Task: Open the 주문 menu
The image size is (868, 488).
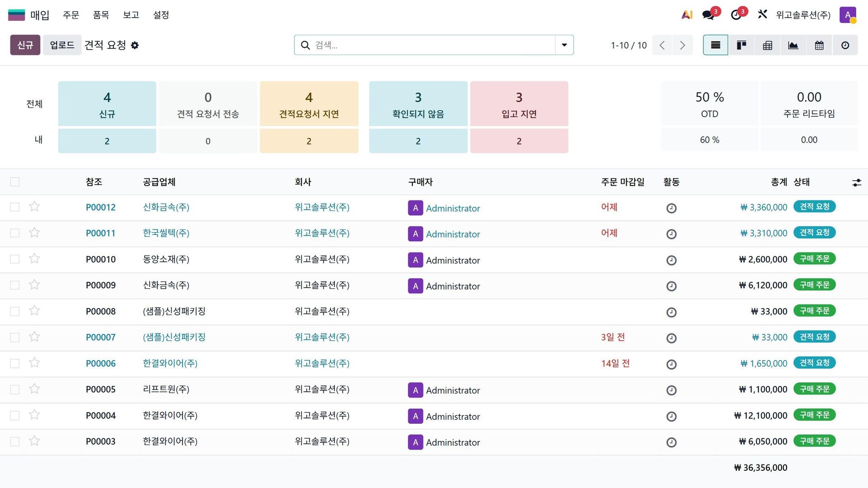Action: [71, 15]
